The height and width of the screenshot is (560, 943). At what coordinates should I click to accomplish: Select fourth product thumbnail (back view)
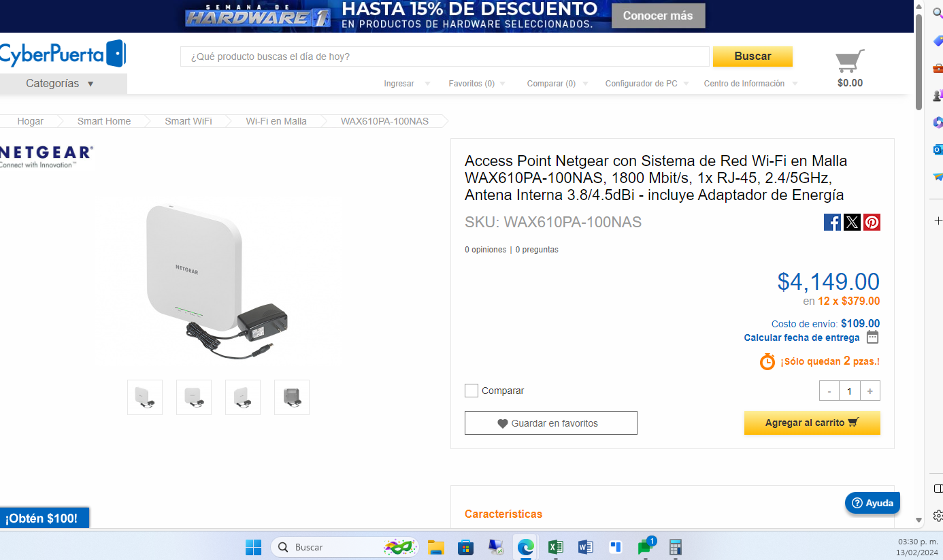point(292,397)
